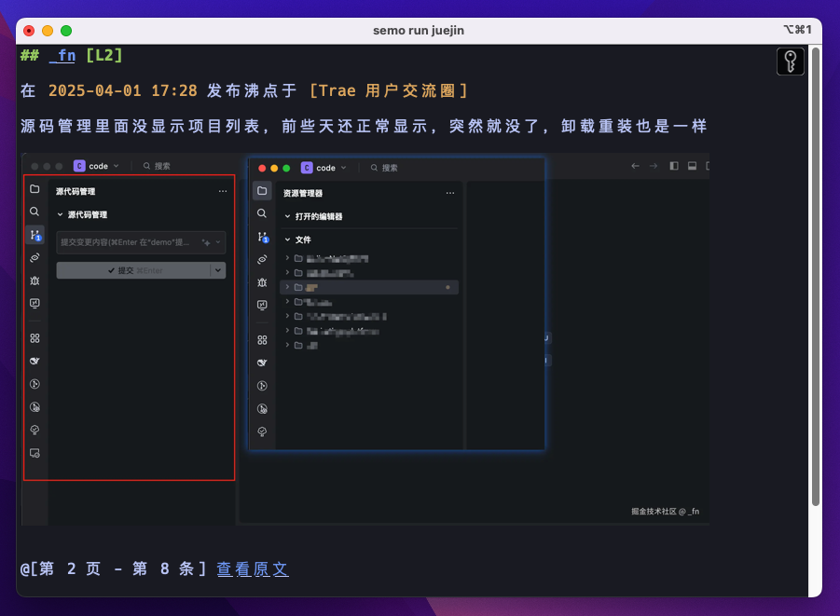Open 资源管理器 panel's three-dot menu
The width and height of the screenshot is (840, 616).
click(x=450, y=193)
